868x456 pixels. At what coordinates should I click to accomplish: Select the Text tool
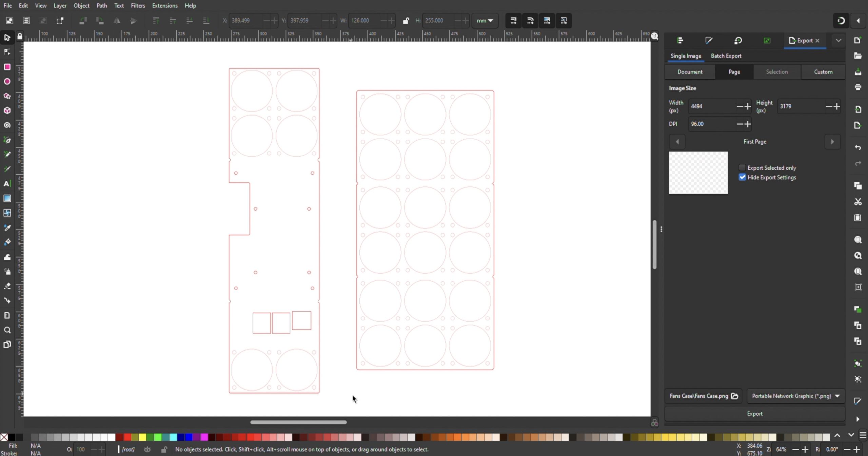click(x=7, y=184)
